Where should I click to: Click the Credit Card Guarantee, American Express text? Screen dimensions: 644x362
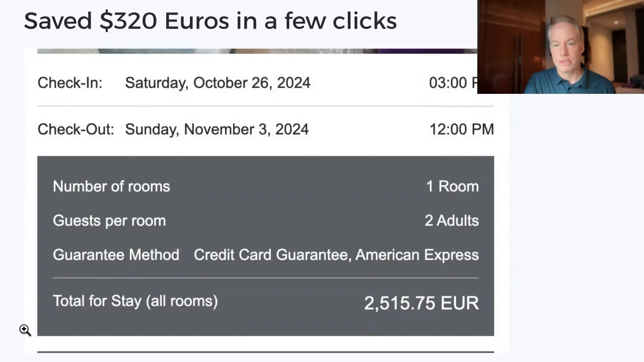(336, 255)
